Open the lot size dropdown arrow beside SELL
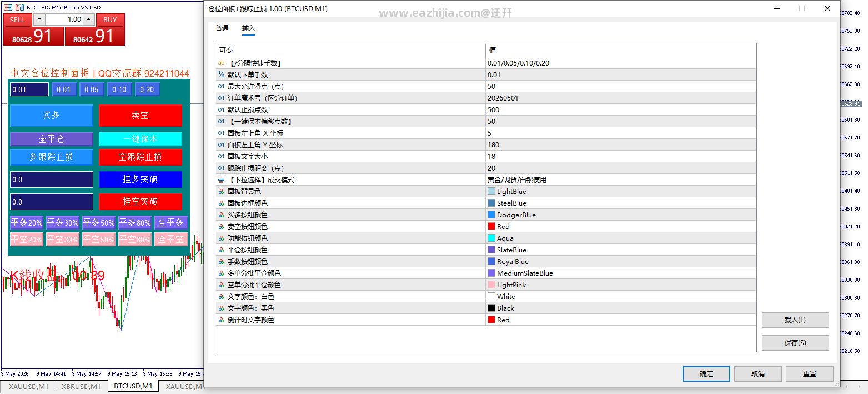The width and height of the screenshot is (868, 394). click(39, 19)
